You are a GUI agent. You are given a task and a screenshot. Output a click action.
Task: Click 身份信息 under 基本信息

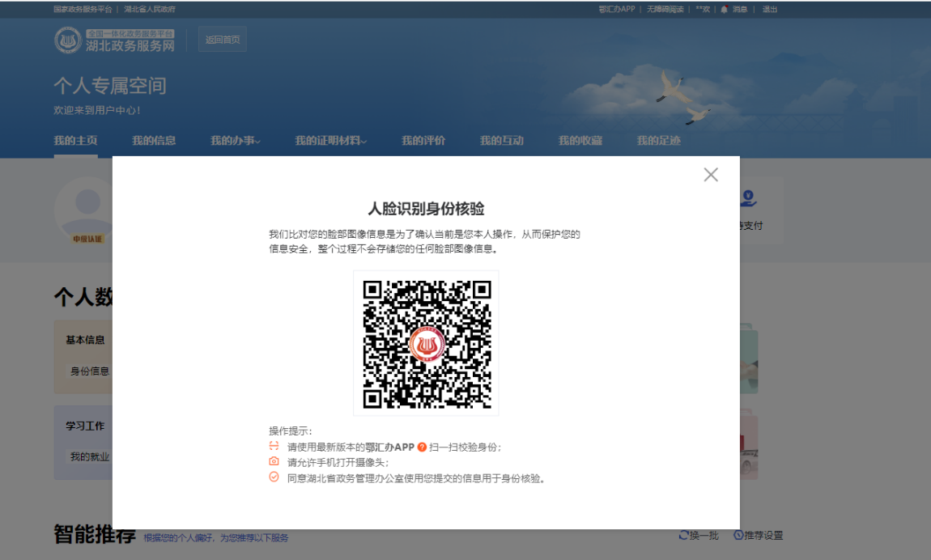click(x=90, y=371)
